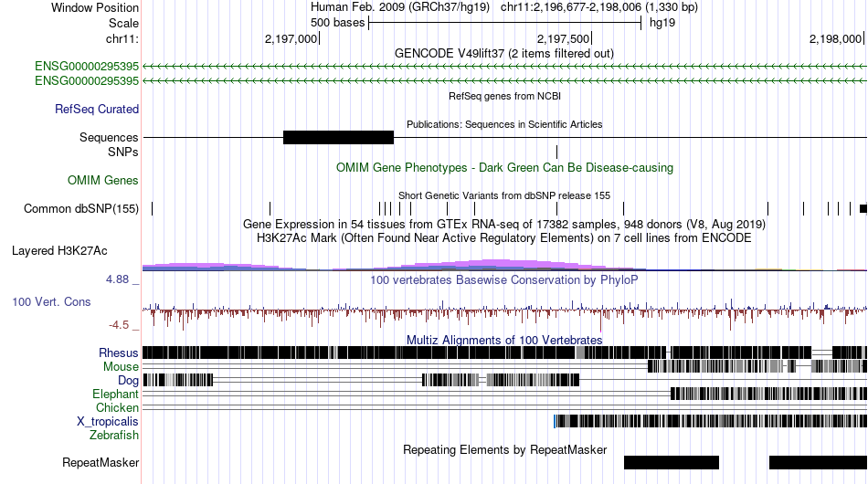Click the GENCODE V49lift37 track title
Viewport: 868px width, 484px height.
click(503, 54)
